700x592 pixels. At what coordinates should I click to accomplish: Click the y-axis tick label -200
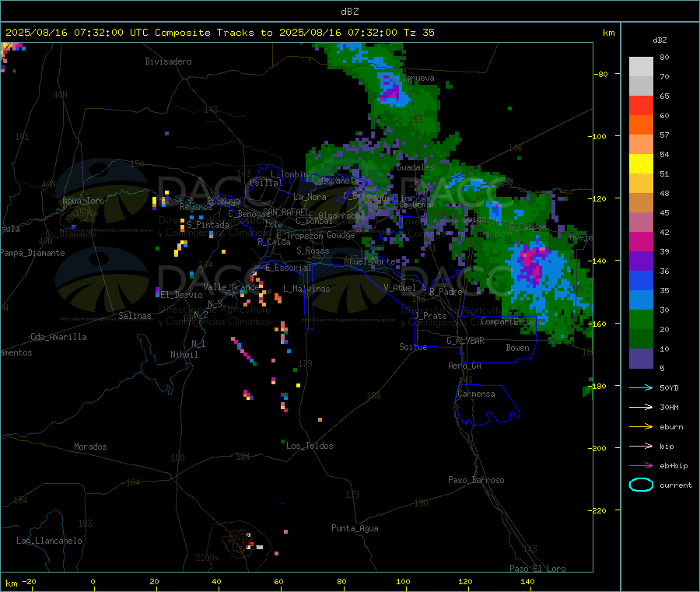click(x=597, y=448)
